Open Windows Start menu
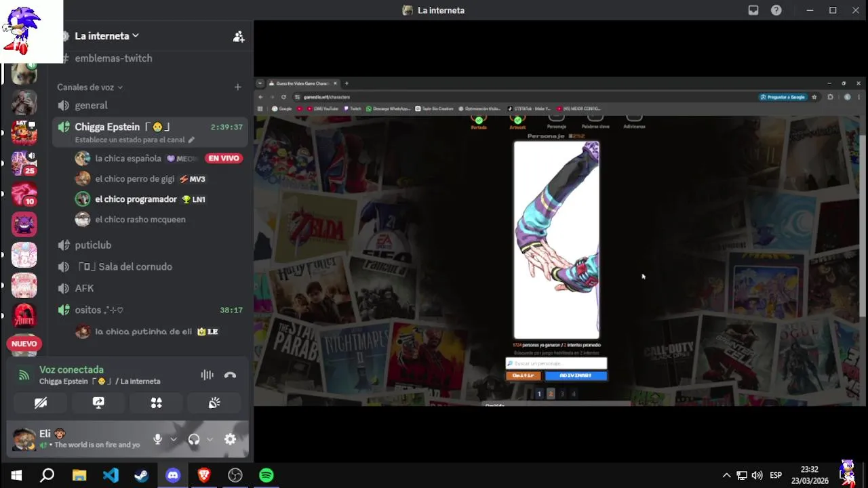The height and width of the screenshot is (488, 868). [16, 475]
